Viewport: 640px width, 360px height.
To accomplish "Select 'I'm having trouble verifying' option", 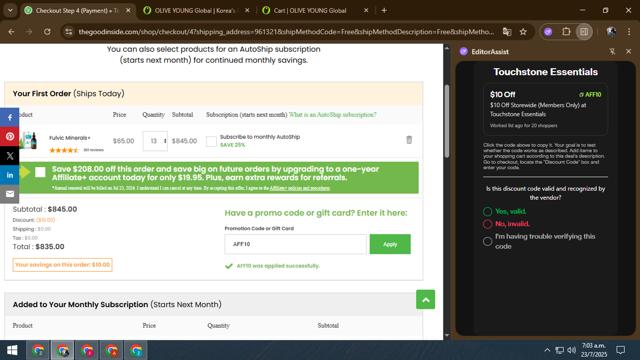I will (487, 241).
